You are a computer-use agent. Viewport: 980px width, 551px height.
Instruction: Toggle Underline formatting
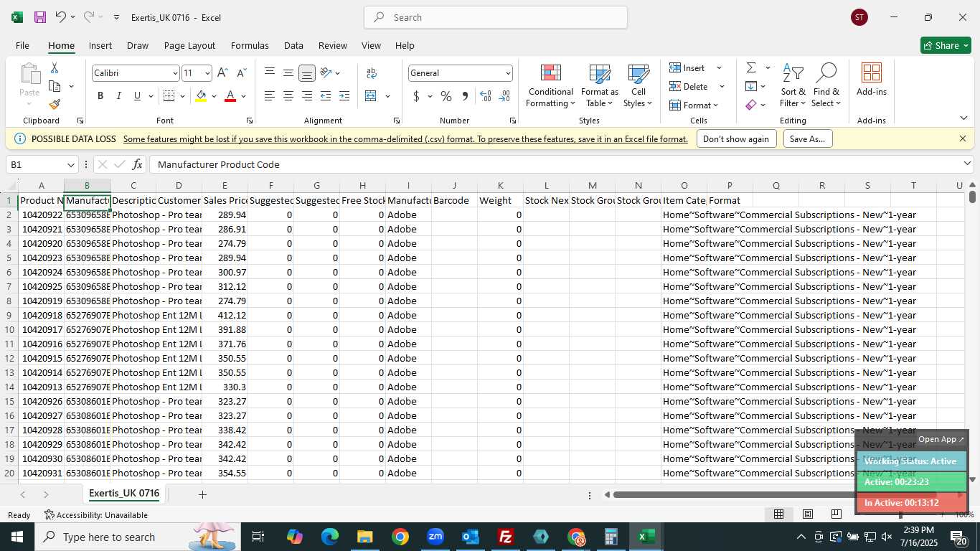click(x=137, y=96)
